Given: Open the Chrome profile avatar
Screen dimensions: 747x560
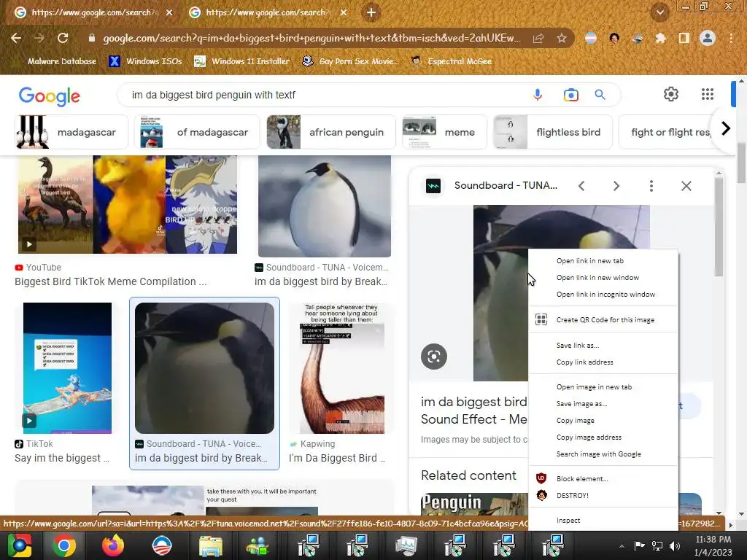Looking at the screenshot, I should coord(708,38).
